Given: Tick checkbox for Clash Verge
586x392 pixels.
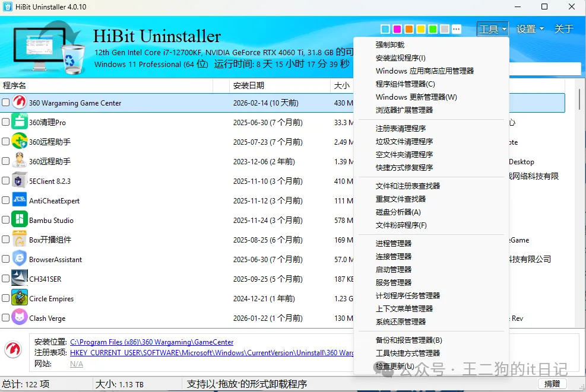Looking at the screenshot, I should [x=5, y=318].
